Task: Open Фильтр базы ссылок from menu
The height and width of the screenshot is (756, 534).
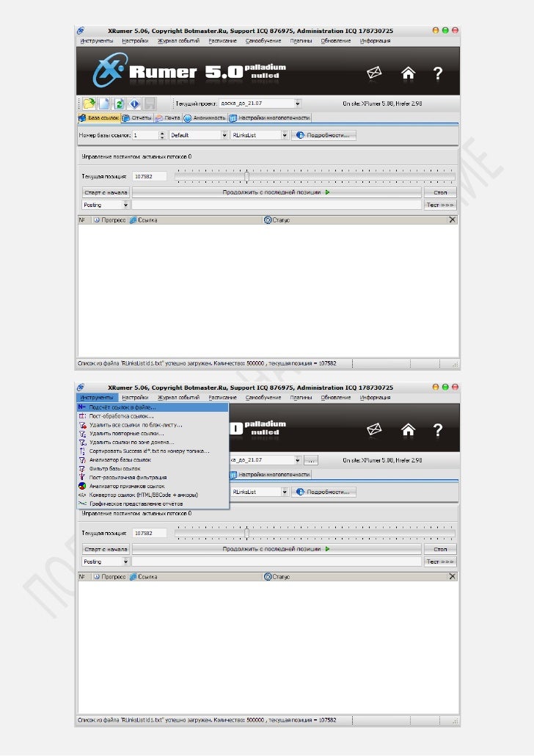Action: pyautogui.click(x=153, y=468)
